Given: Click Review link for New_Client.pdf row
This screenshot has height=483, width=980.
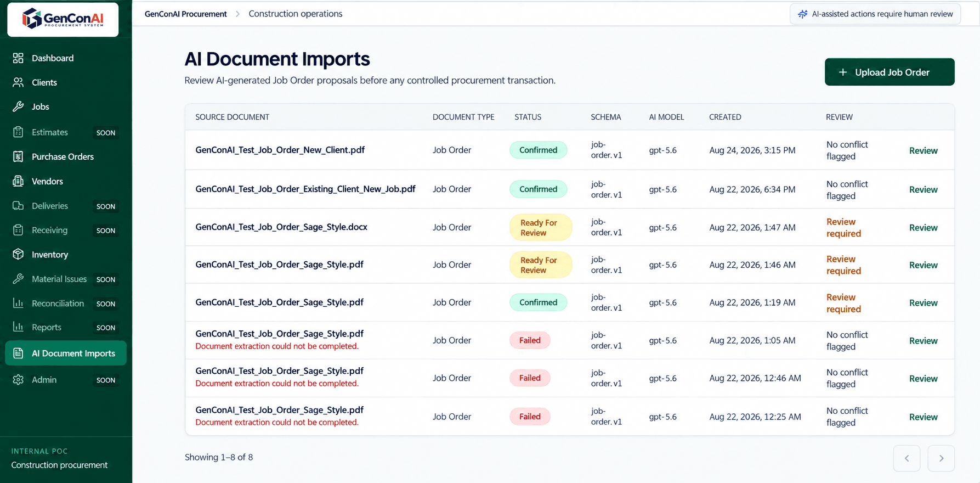Looking at the screenshot, I should click(924, 150).
